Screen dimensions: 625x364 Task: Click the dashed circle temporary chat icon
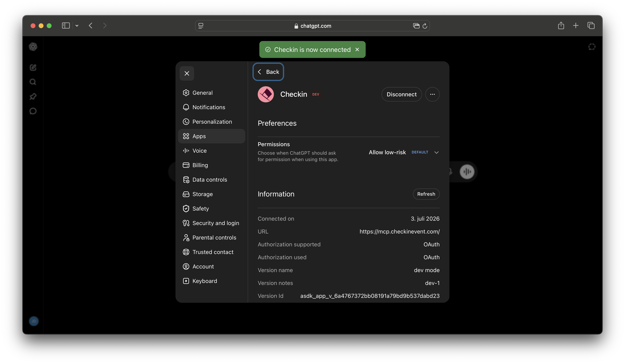pos(592,47)
